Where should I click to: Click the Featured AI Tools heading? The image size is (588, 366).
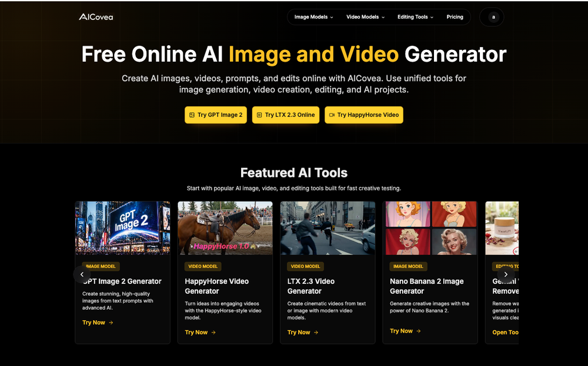[294, 173]
